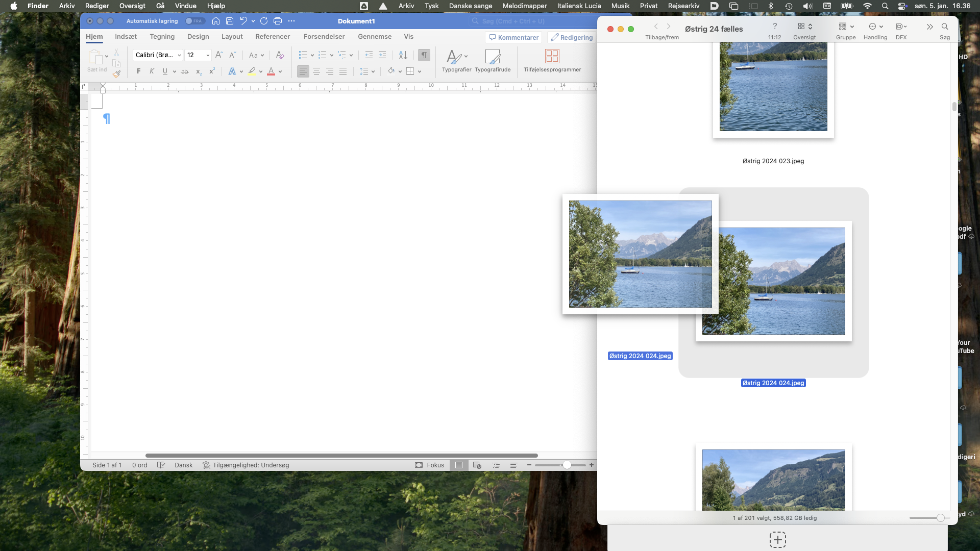The height and width of the screenshot is (551, 980).
Task: Toggle bold formatting (F)
Action: 139,71
